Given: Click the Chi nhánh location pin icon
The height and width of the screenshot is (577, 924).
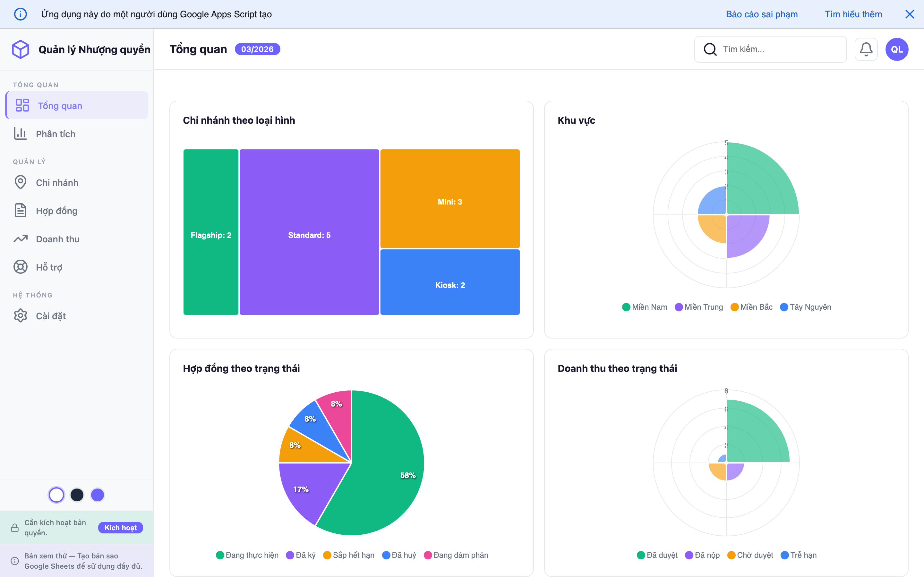Looking at the screenshot, I should 20,182.
